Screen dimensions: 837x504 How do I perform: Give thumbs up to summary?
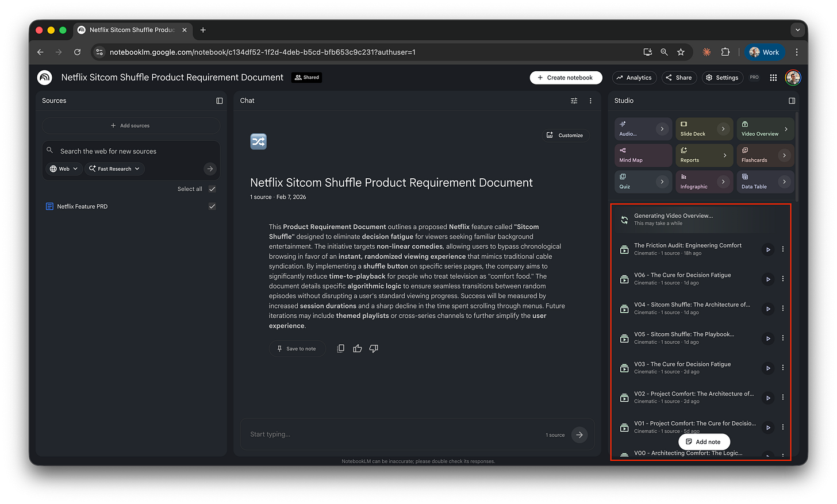(357, 348)
